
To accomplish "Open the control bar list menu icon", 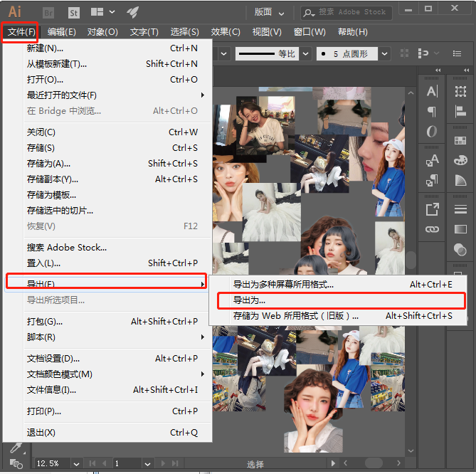I will 457,54.
